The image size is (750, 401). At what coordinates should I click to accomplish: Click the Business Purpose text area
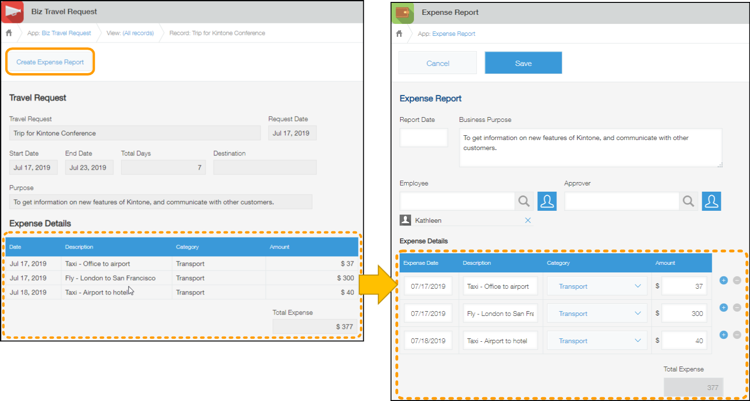pos(590,147)
